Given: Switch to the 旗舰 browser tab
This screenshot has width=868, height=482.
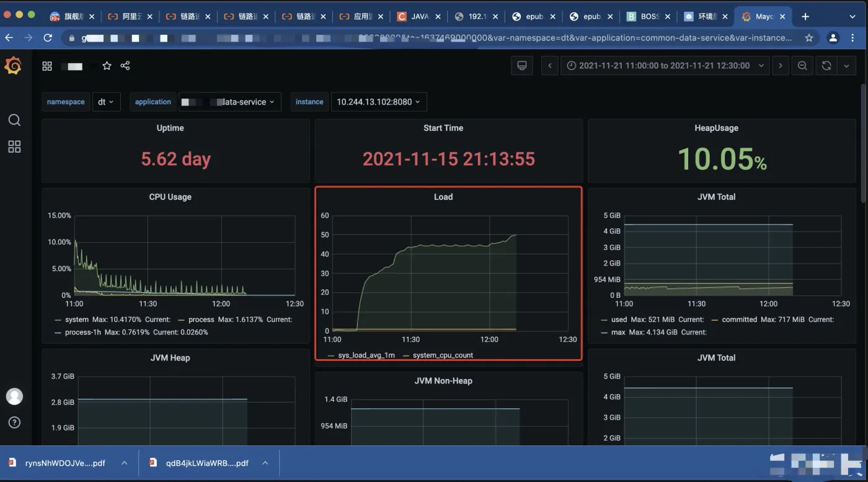Looking at the screenshot, I should (x=71, y=17).
